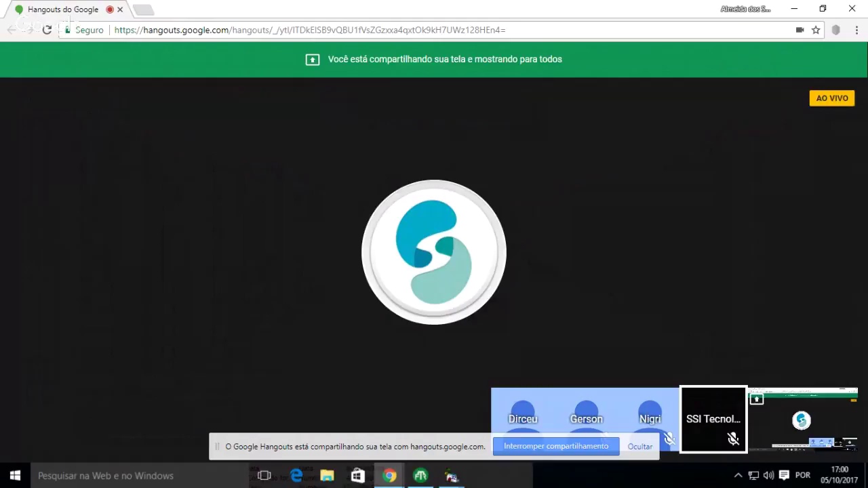Select the shared screen preview thumbnail
The image size is (868, 488).
[803, 419]
